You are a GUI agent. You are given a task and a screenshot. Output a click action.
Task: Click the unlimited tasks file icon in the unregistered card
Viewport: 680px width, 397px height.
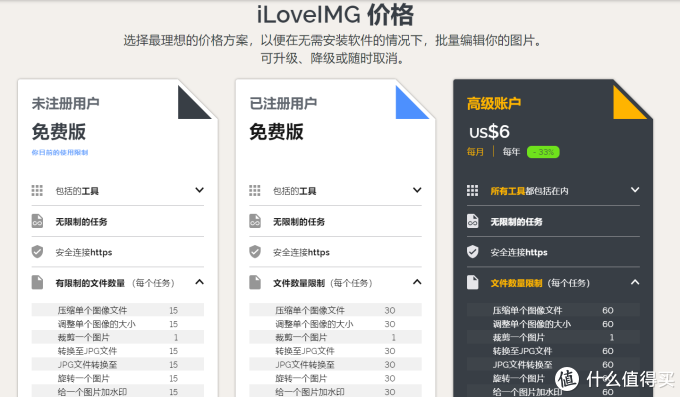(37, 221)
